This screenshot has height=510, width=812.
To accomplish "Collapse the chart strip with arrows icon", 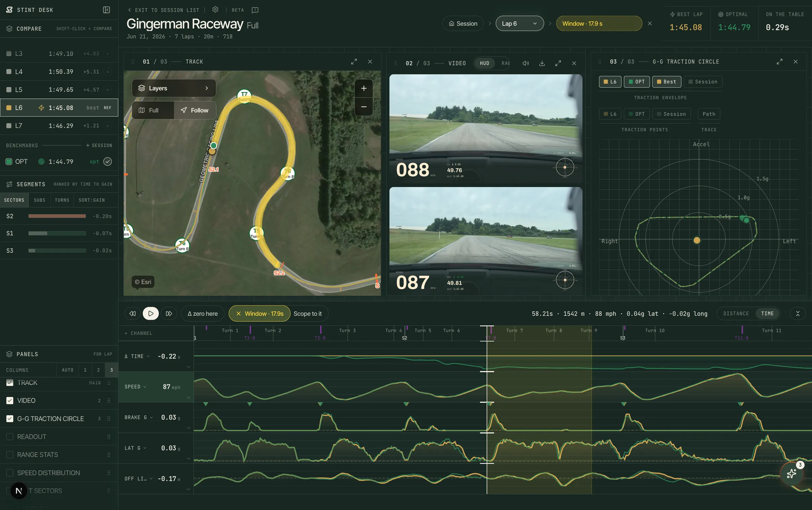I will tap(798, 313).
